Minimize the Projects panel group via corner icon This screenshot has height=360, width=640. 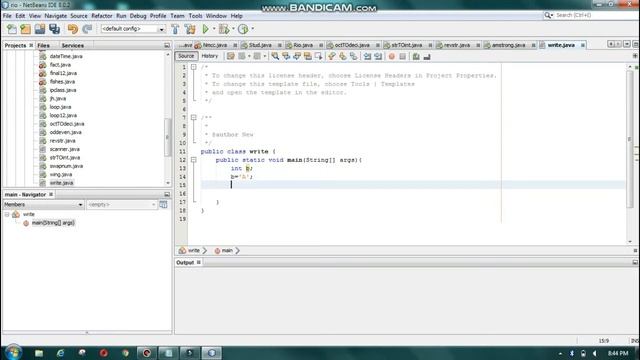tap(167, 45)
